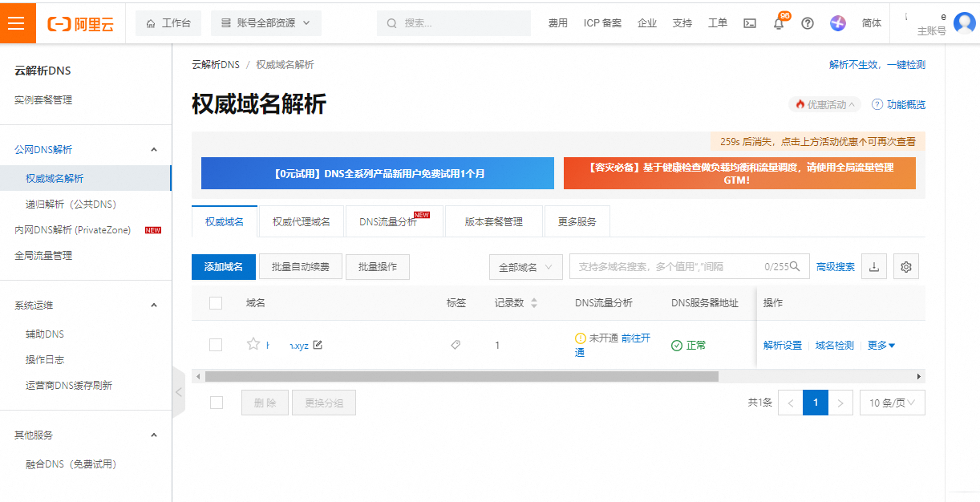Open the ICP 备案 top menu
This screenshot has width=980, height=502.
(x=602, y=23)
